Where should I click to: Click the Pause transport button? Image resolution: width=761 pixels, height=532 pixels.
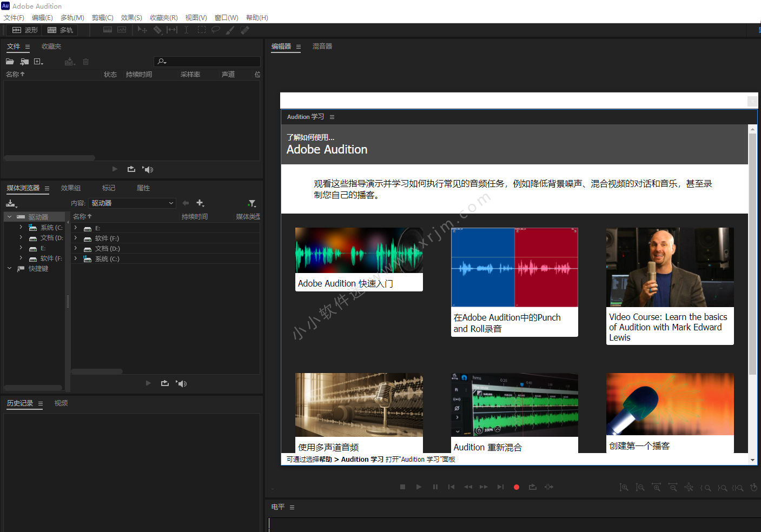pyautogui.click(x=435, y=487)
